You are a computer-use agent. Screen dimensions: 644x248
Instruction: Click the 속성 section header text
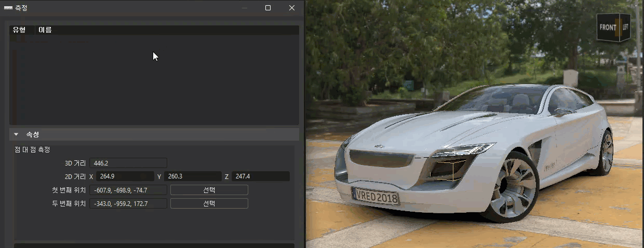tap(33, 134)
